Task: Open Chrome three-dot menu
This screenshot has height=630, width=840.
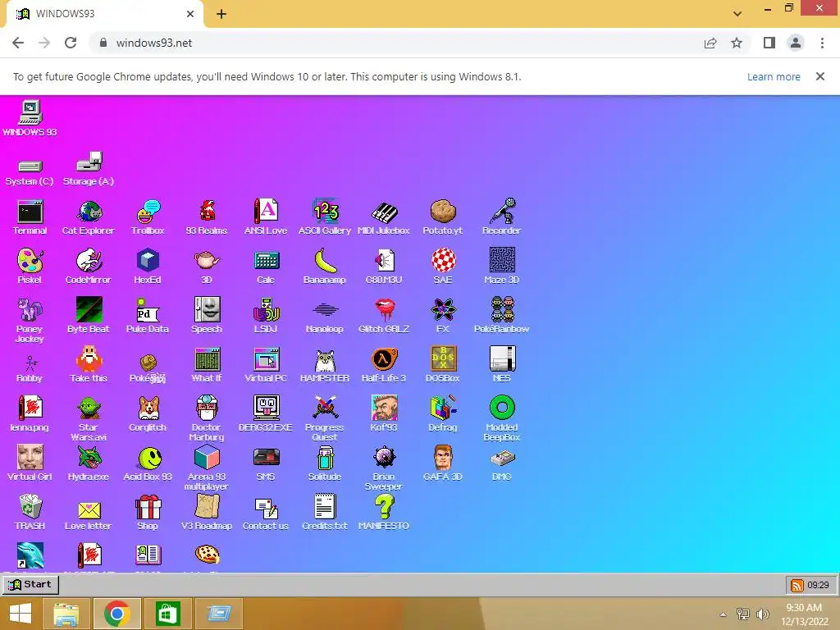Action: (822, 43)
